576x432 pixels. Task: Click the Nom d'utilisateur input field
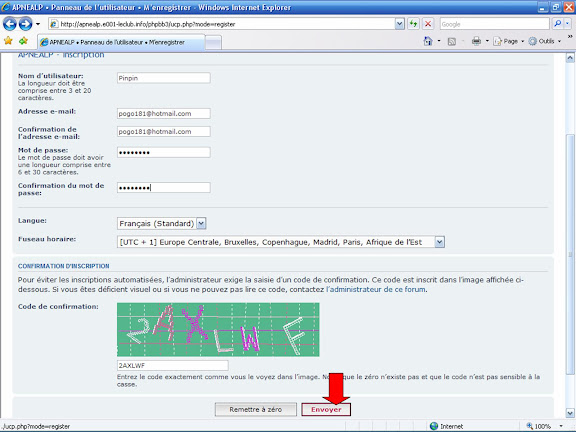(164, 78)
